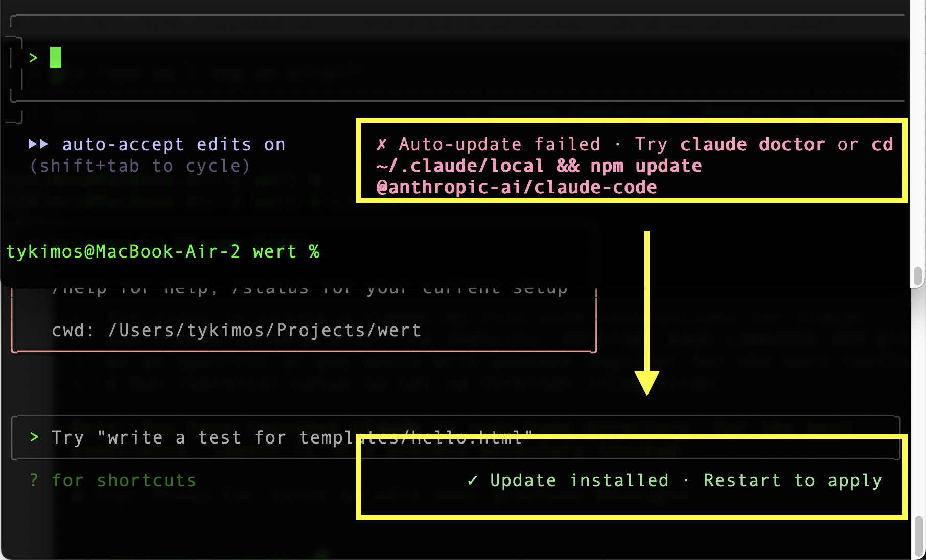Click the yellow downward arrow head
The height and width of the screenshot is (560, 926).
(x=646, y=383)
